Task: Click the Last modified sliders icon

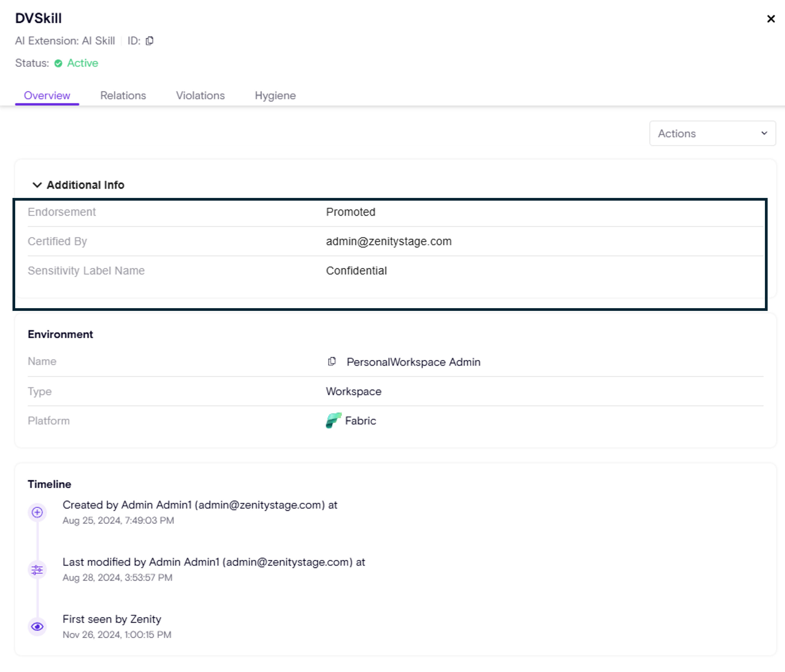Action: point(37,570)
